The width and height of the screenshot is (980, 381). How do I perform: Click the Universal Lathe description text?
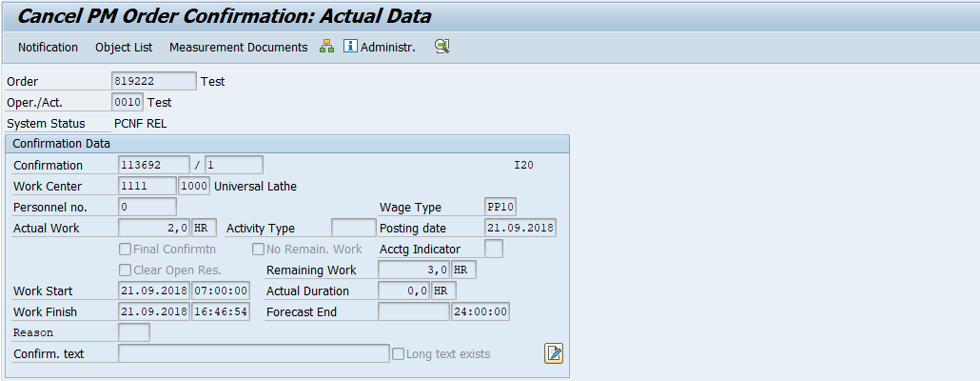point(256,187)
